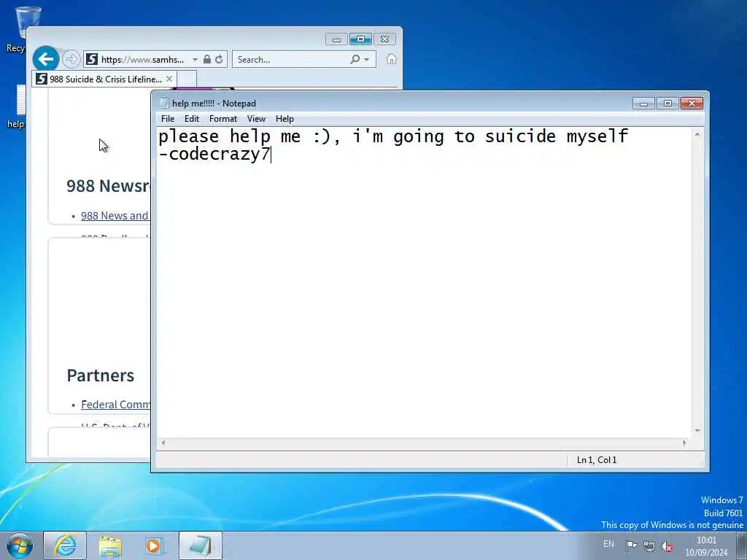The width and height of the screenshot is (747, 560).
Task: Click the 988 Newsr heading in browser
Action: pos(108,186)
